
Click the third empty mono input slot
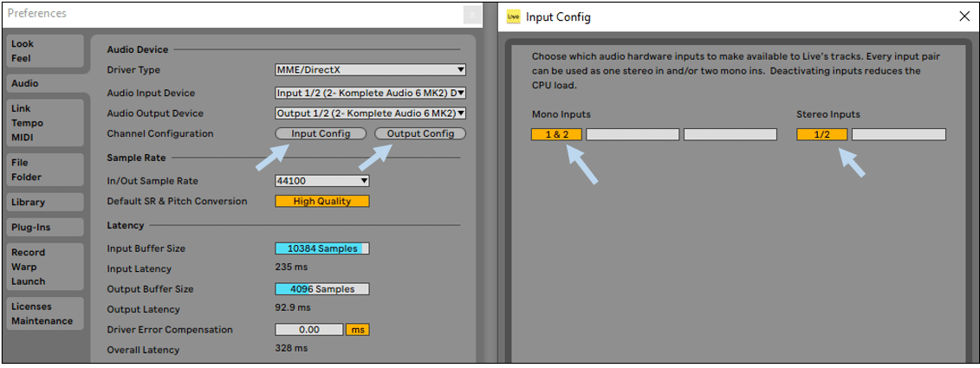tap(730, 134)
